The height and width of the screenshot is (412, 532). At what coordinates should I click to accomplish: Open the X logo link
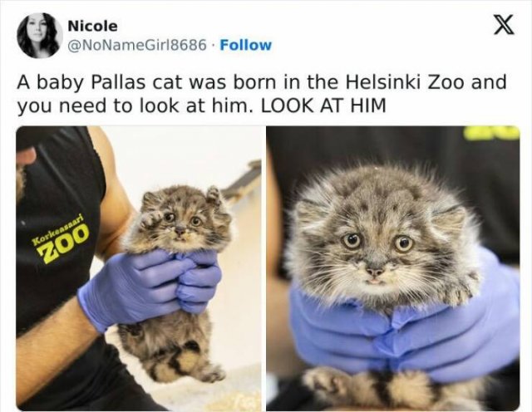[x=504, y=24]
